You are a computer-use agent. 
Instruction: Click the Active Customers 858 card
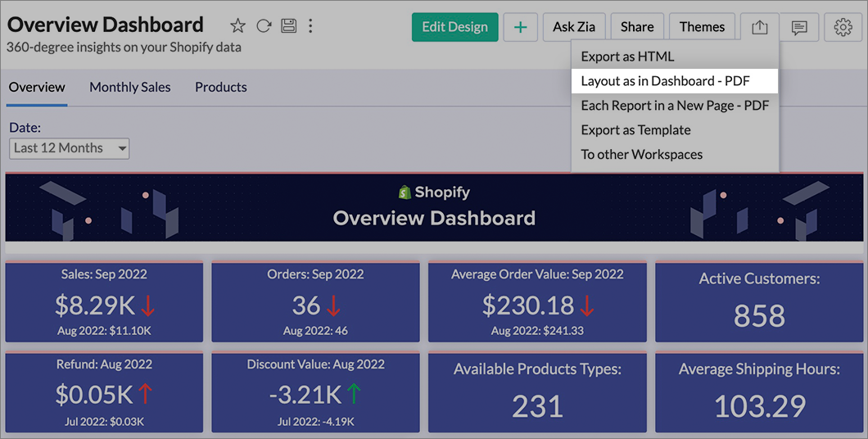pyautogui.click(x=759, y=301)
